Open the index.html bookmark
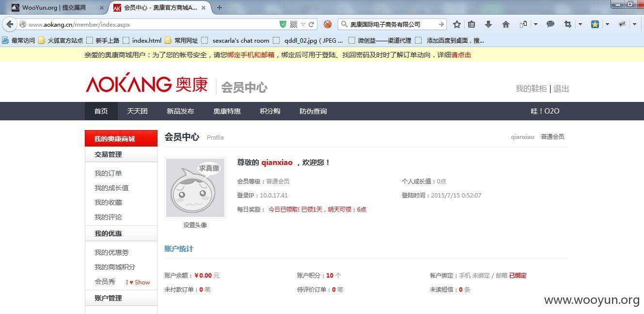The width and height of the screenshot is (644, 314). [x=142, y=40]
